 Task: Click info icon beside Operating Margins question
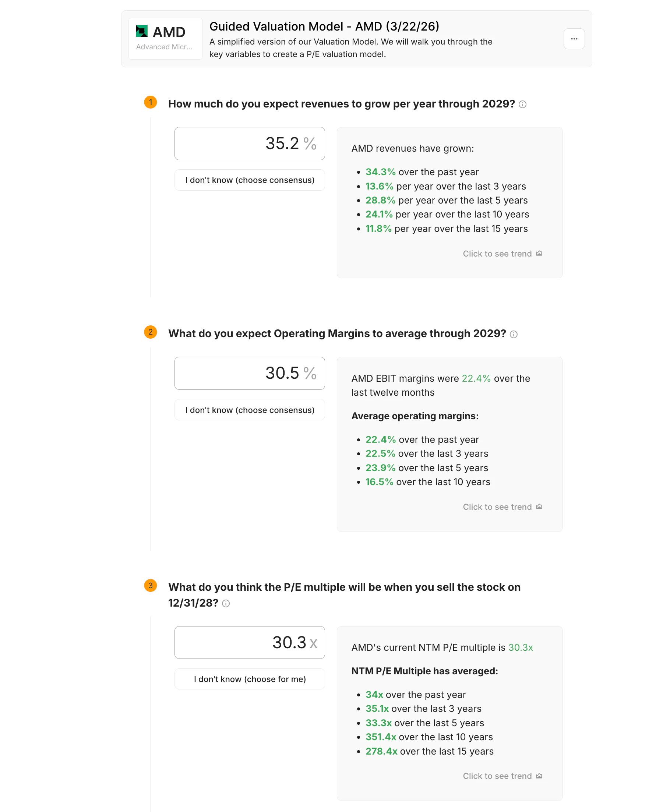[x=513, y=334]
